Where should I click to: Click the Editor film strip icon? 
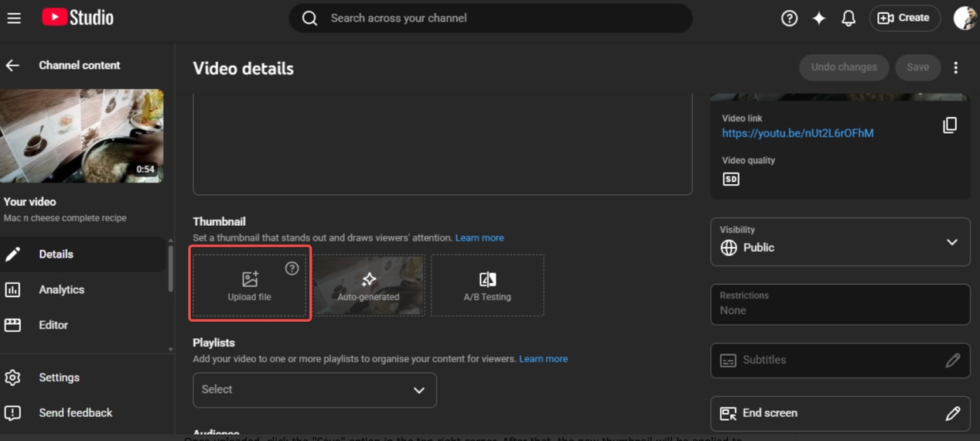[12, 325]
